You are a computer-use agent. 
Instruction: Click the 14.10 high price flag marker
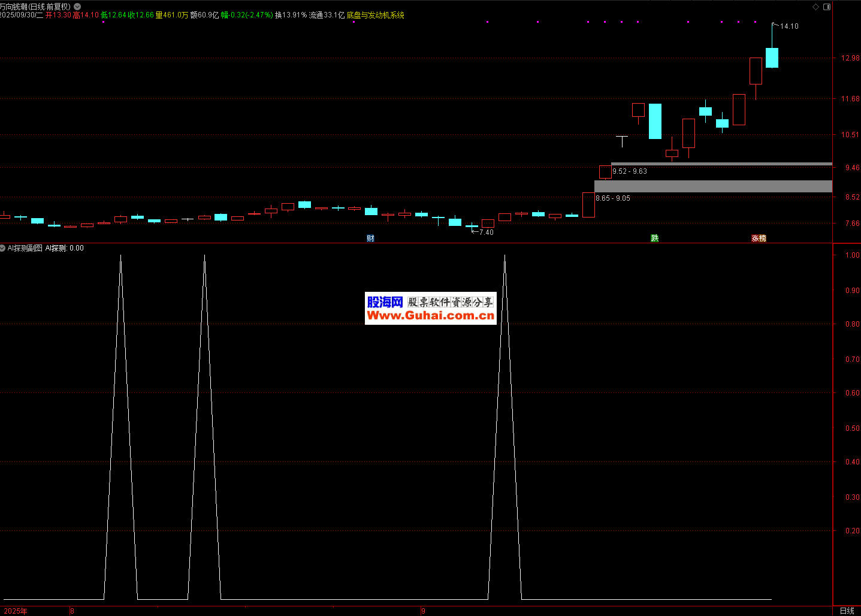[x=789, y=26]
